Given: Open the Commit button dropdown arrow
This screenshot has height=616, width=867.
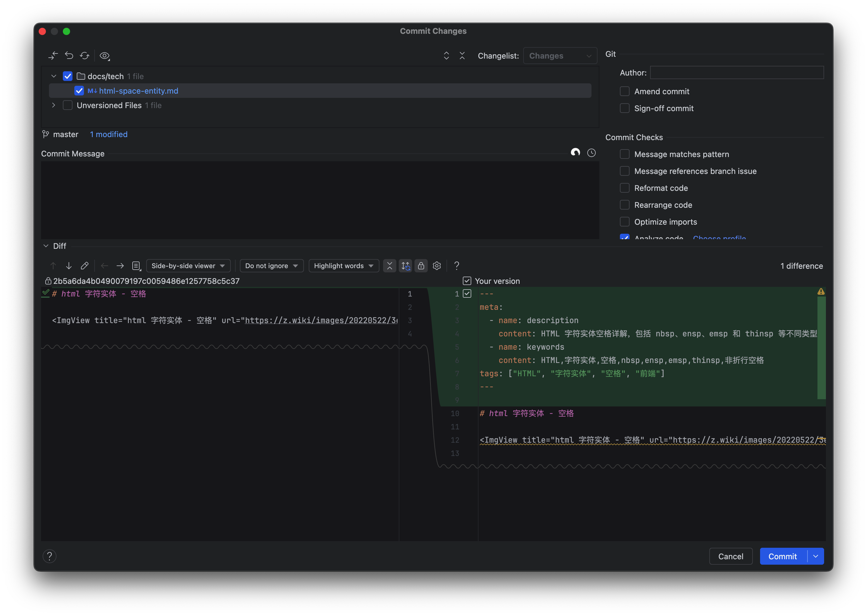Looking at the screenshot, I should (x=815, y=557).
